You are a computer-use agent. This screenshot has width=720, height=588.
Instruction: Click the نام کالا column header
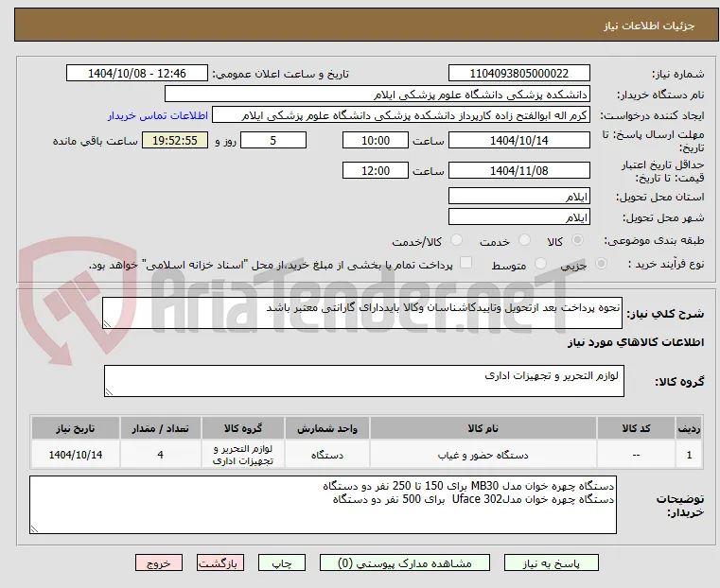point(483,428)
